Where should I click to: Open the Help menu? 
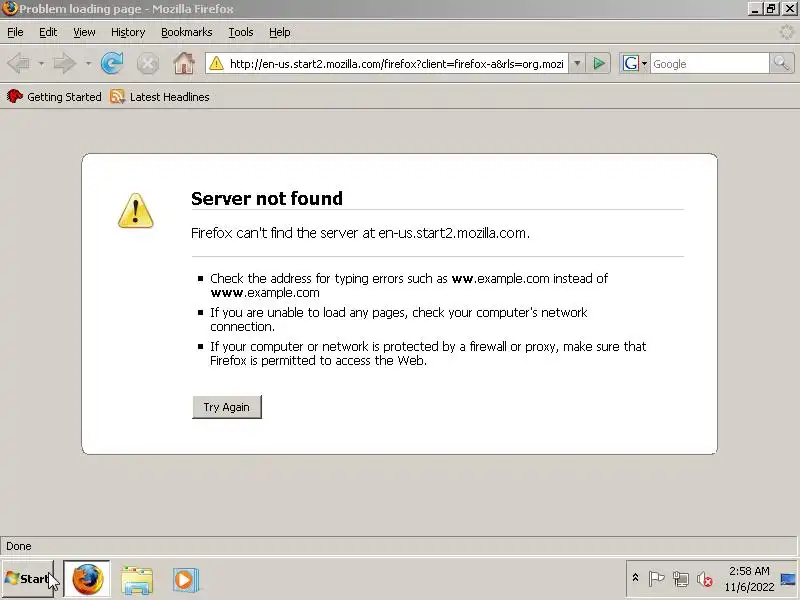(x=280, y=32)
